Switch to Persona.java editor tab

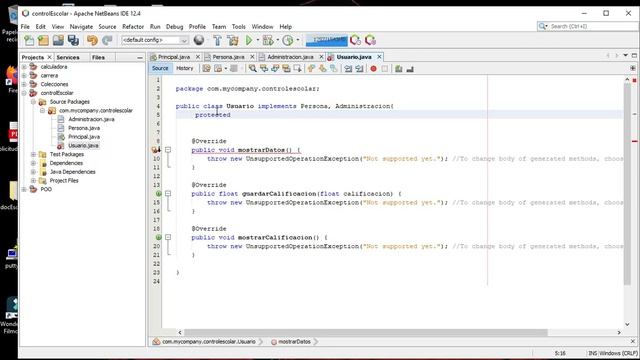228,57
